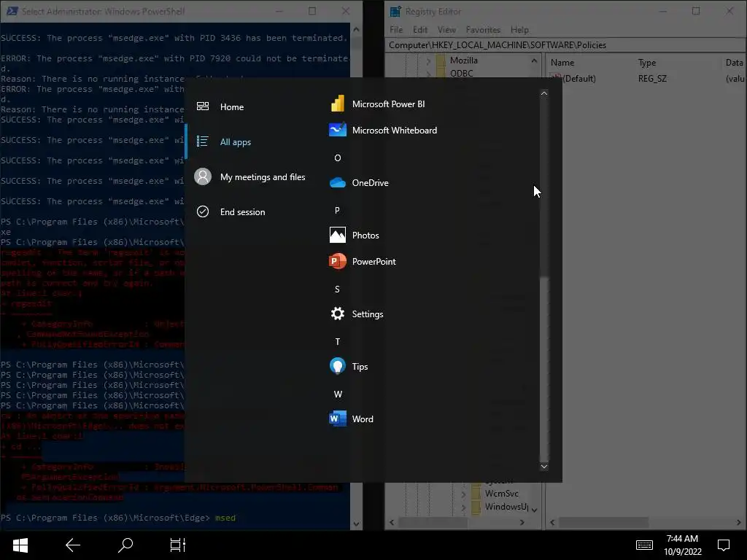Click the Type column header

[647, 63]
